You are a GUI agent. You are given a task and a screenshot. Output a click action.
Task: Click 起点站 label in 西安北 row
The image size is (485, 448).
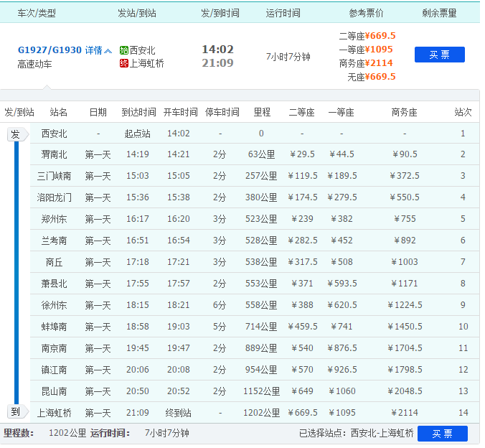[x=138, y=134]
